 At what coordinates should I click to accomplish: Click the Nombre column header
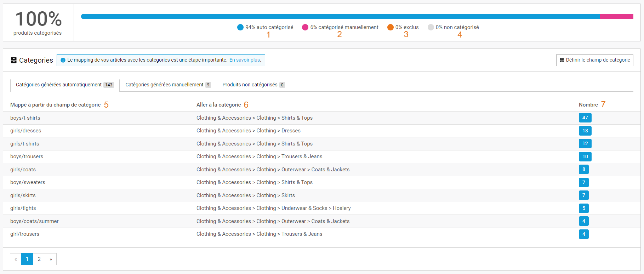(x=588, y=105)
